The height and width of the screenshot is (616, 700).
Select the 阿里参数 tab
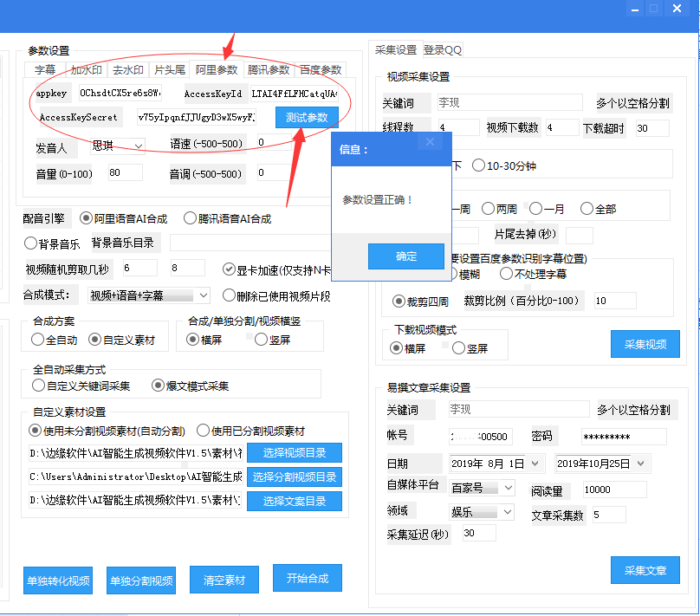point(217,69)
